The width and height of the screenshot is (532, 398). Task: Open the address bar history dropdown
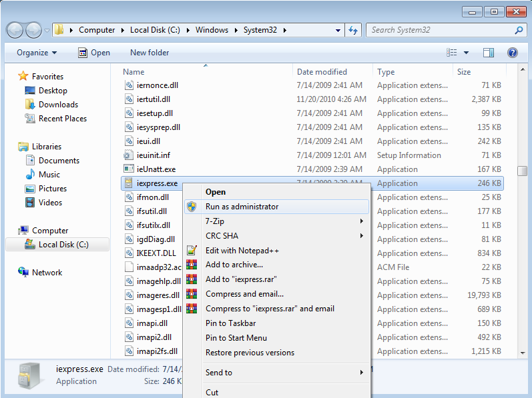coord(338,30)
